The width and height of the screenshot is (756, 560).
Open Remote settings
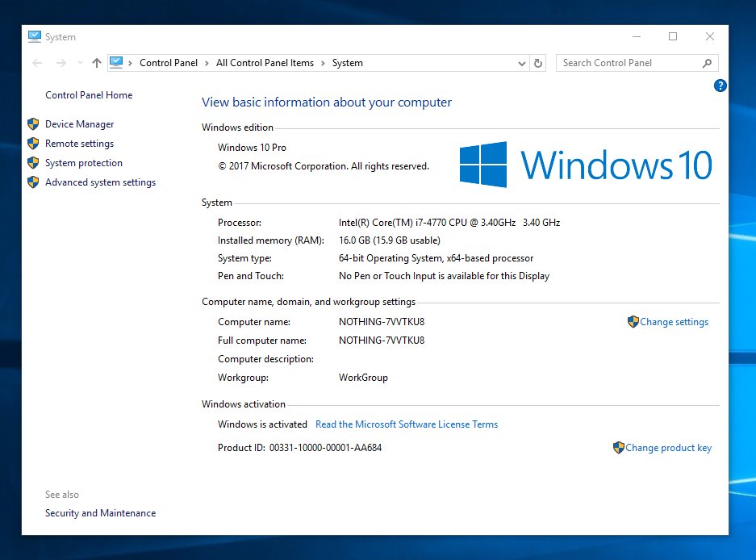tap(79, 144)
